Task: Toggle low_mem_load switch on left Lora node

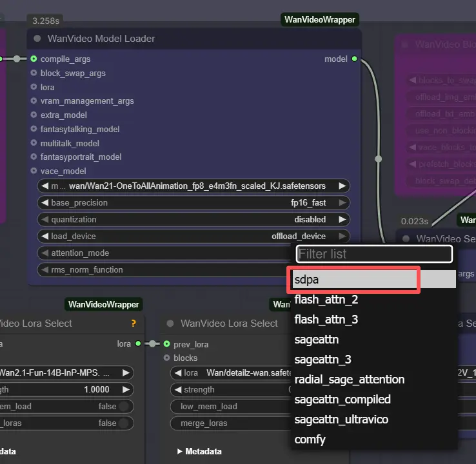Action: pos(125,407)
